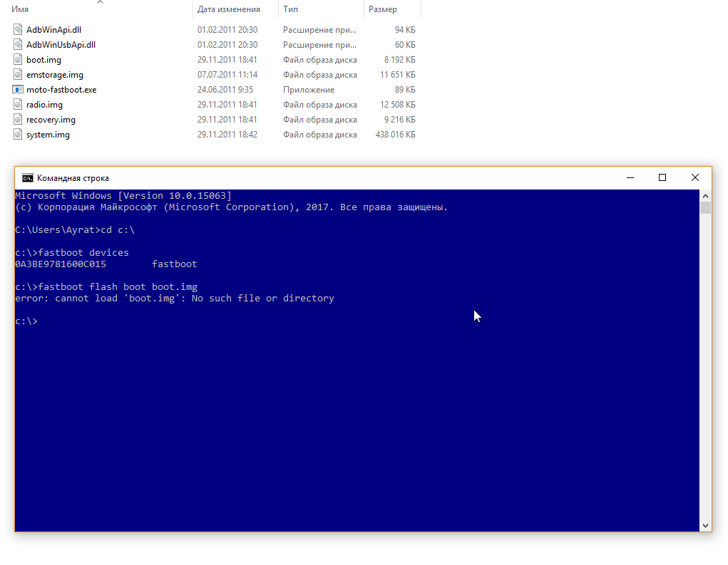This screenshot has width=728, height=565.
Task: Click the system.img disk image icon
Action: coord(18,135)
